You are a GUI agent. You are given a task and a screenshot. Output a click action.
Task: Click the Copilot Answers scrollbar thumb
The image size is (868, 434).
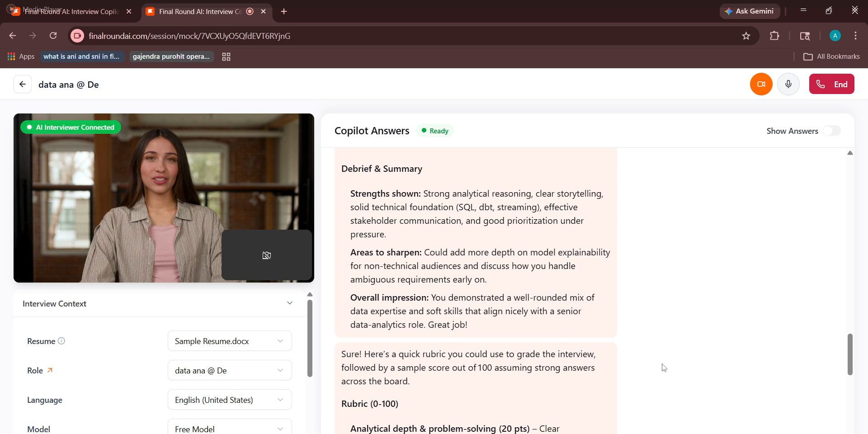click(x=850, y=354)
